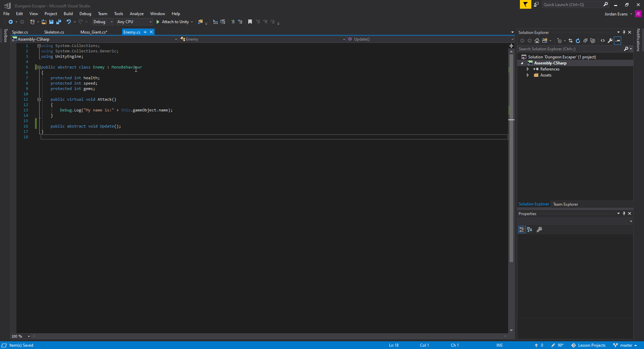Refresh the Solution Explorer
The image size is (644, 349).
[578, 41]
